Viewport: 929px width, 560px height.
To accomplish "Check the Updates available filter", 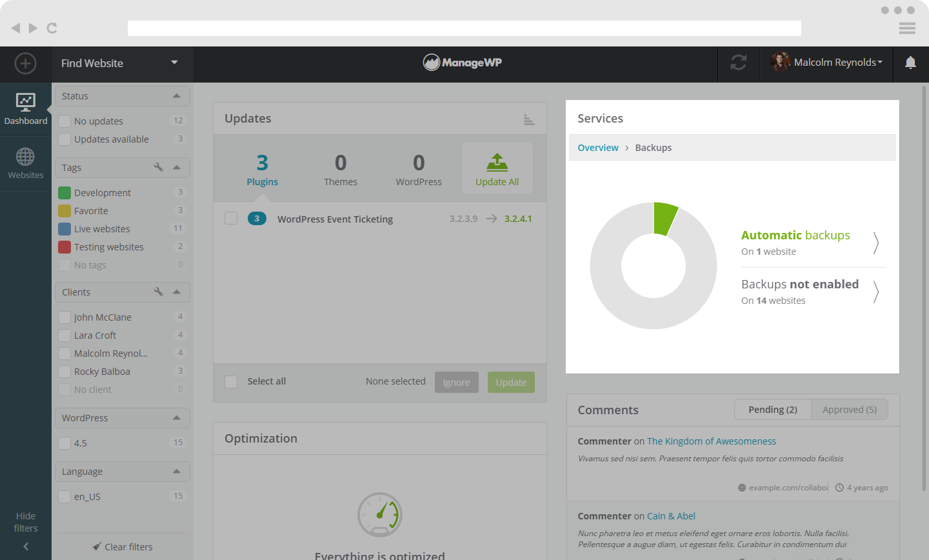I will coord(65,139).
